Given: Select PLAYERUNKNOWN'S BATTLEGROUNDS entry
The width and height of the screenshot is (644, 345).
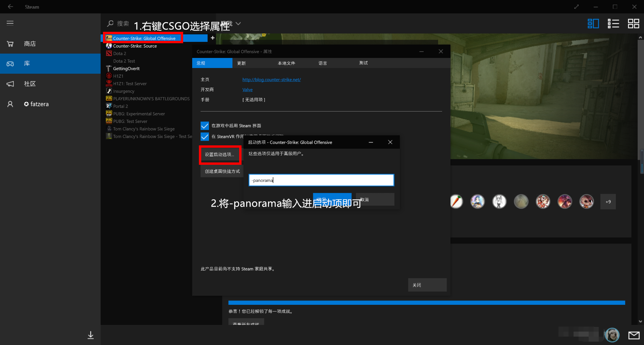Looking at the screenshot, I should (151, 99).
